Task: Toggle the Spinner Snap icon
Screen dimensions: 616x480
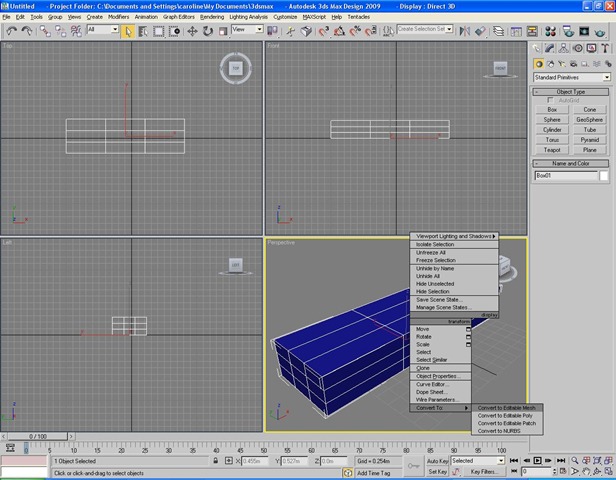Action: pos(370,31)
